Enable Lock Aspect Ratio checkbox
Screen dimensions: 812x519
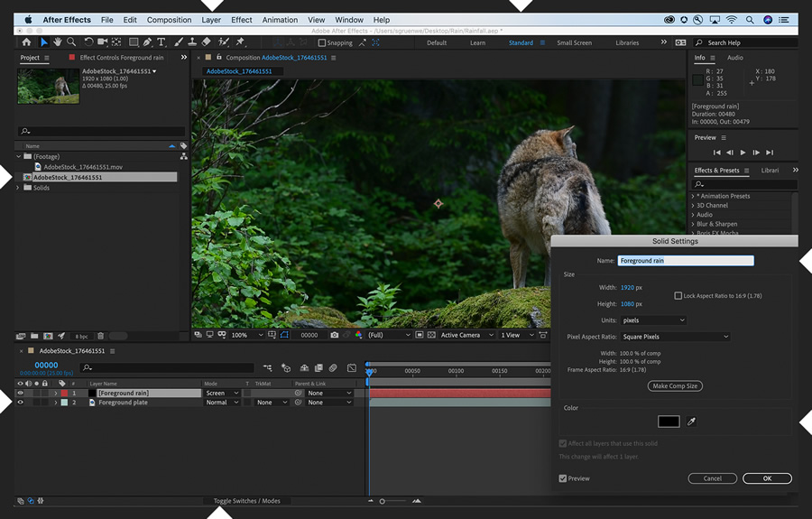(x=678, y=296)
